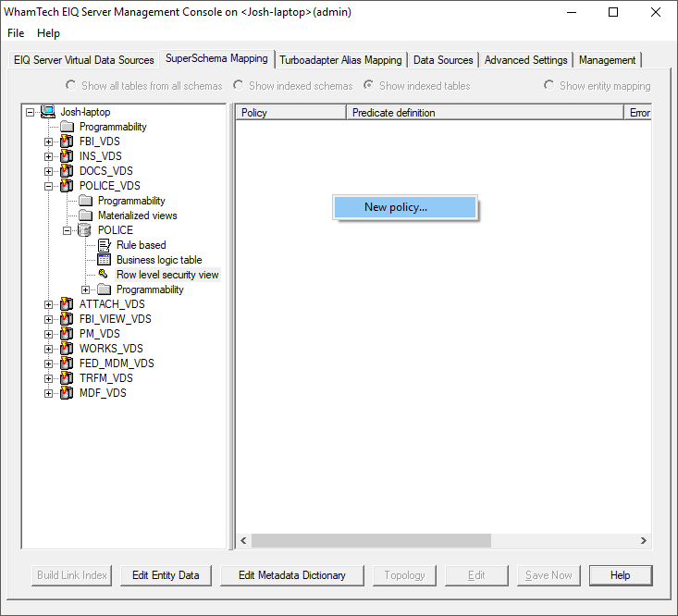This screenshot has width=678, height=616.
Task: Switch to the Data Sources tab
Action: 443,60
